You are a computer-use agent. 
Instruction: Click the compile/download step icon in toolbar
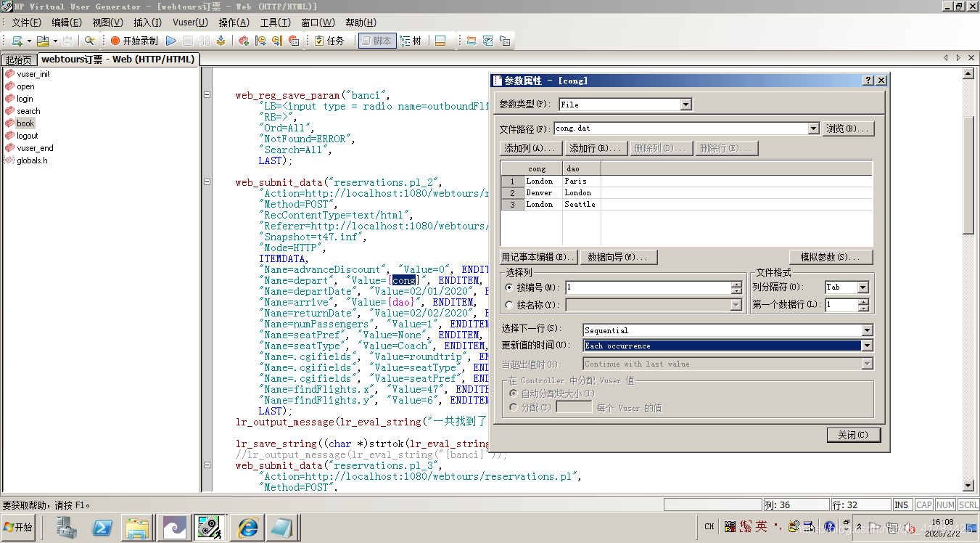pyautogui.click(x=221, y=41)
